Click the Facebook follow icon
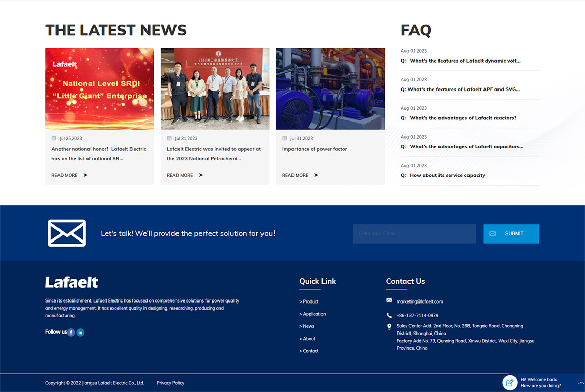This screenshot has height=392, width=585. coord(71,333)
